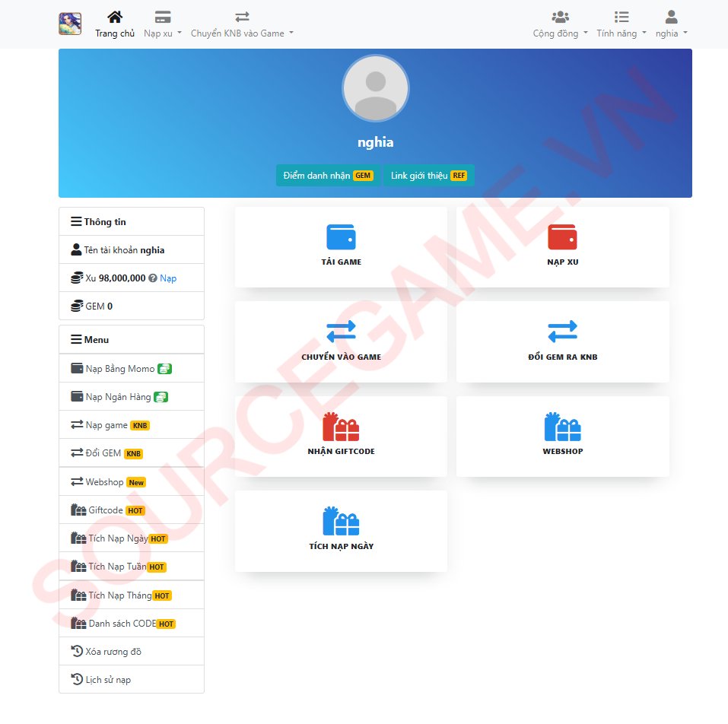
Task: Click the Đổi GEM Ra KNB arrows icon
Action: pyautogui.click(x=562, y=332)
